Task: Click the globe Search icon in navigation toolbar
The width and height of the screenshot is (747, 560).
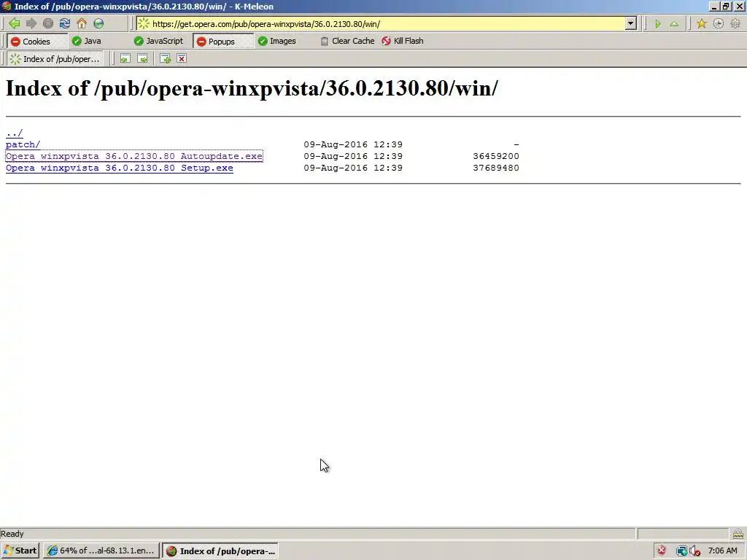Action: [x=98, y=23]
